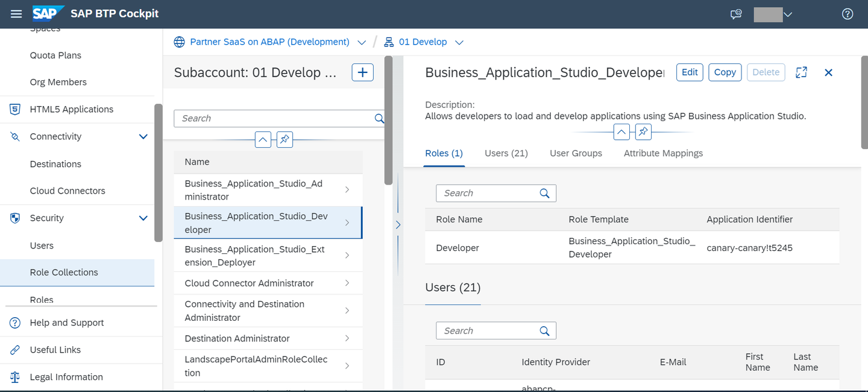868x392 pixels.
Task: Open the hamburger navigation menu
Action: [16, 14]
